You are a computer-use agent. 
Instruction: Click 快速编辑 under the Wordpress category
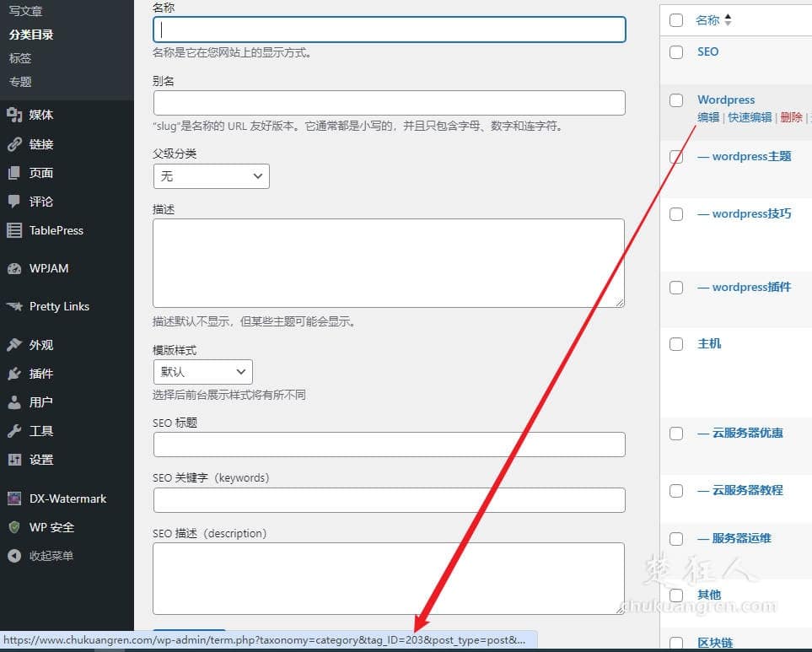(x=749, y=118)
